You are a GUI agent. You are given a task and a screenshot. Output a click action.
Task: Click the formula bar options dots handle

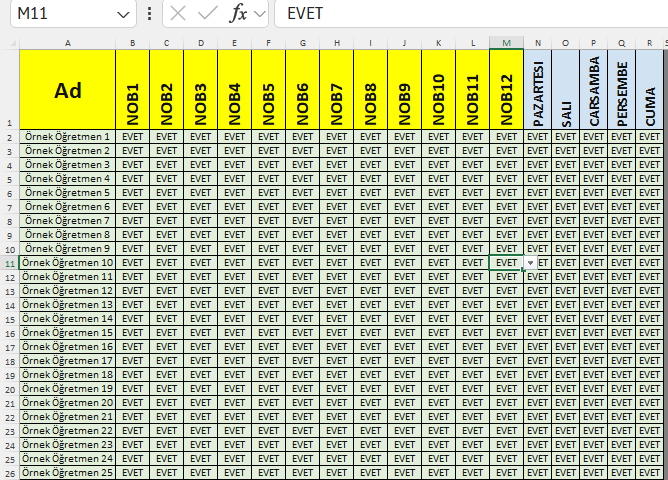[x=149, y=14]
